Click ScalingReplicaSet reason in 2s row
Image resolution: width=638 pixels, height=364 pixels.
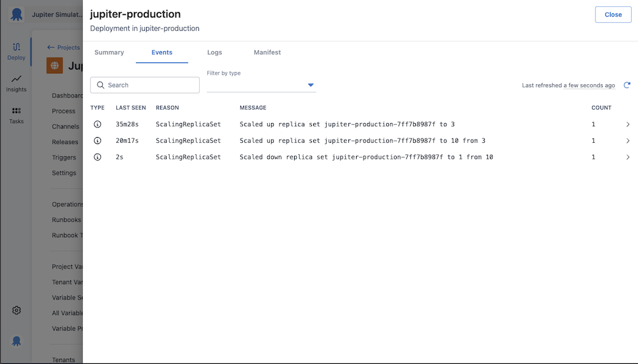click(188, 157)
